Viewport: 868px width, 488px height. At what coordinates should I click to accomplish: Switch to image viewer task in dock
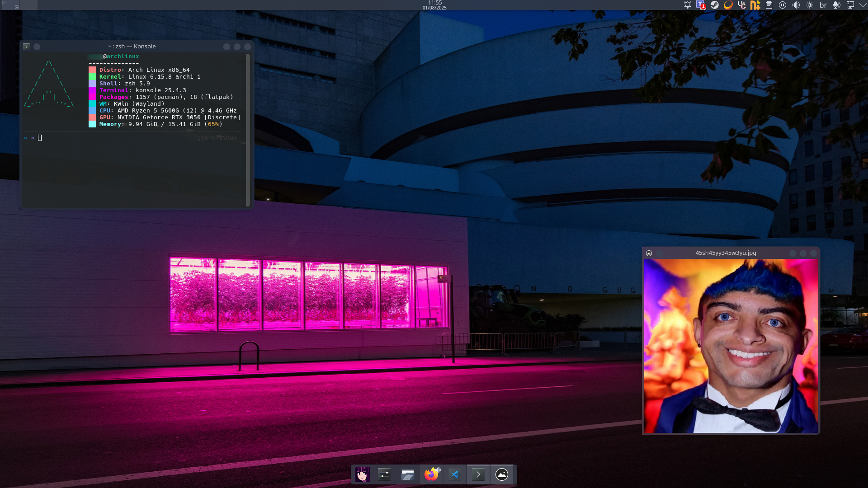(502, 474)
